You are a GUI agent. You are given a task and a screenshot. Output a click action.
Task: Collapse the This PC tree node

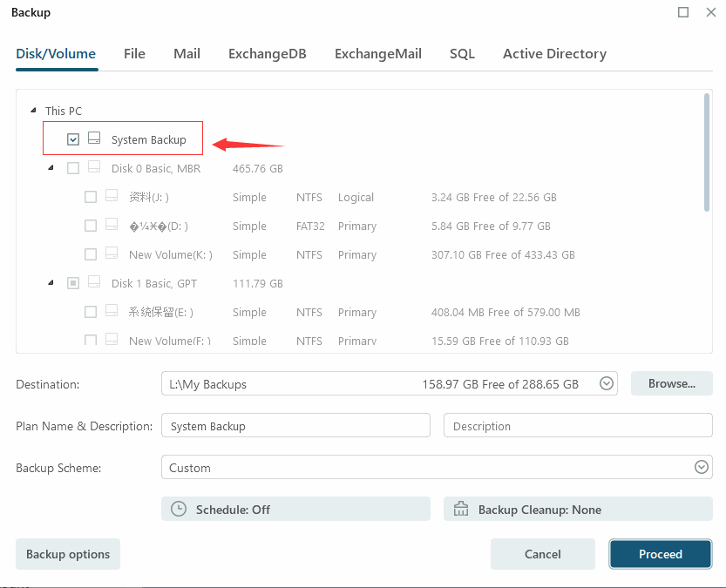[32, 111]
